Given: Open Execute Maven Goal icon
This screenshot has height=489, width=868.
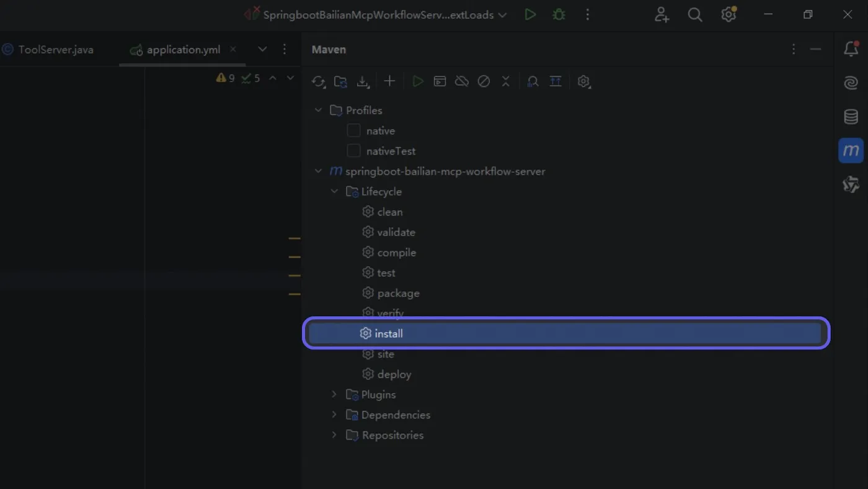Looking at the screenshot, I should (440, 81).
